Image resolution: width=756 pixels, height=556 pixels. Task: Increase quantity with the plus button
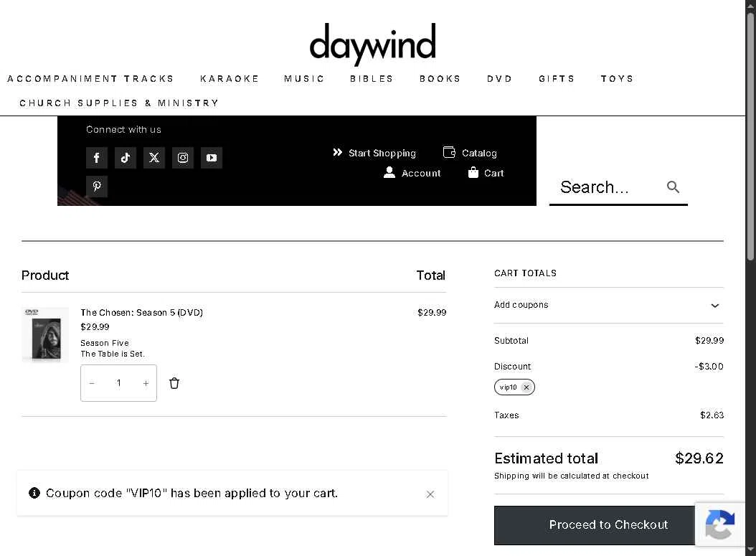pos(146,383)
